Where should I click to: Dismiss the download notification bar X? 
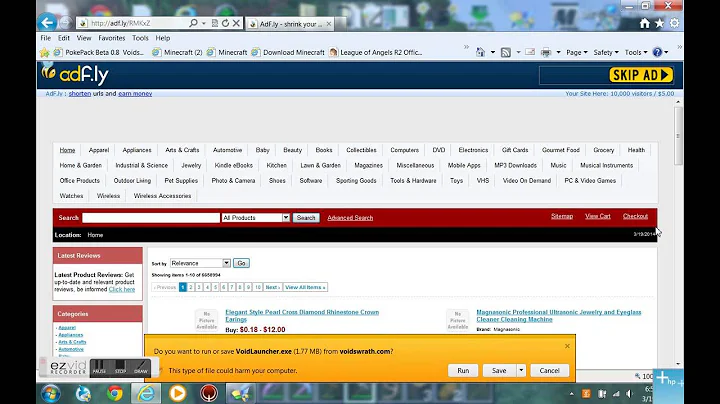tap(567, 346)
